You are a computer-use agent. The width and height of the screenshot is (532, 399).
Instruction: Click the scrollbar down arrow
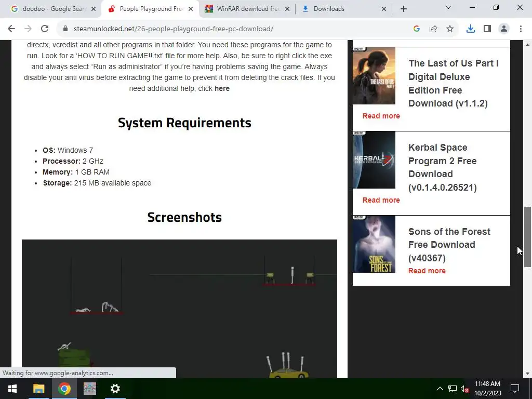point(527,374)
